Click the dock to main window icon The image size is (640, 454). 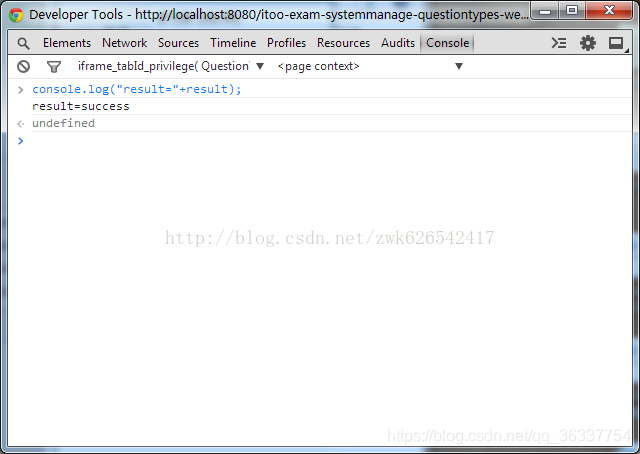[x=616, y=43]
